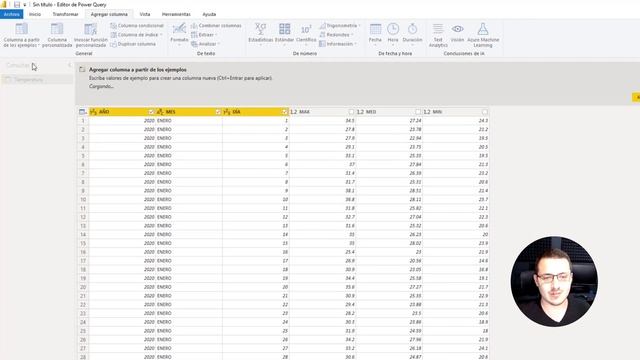Click the ENERO cell in row 1
The height and width of the screenshot is (360, 640).
pyautogui.click(x=189, y=121)
